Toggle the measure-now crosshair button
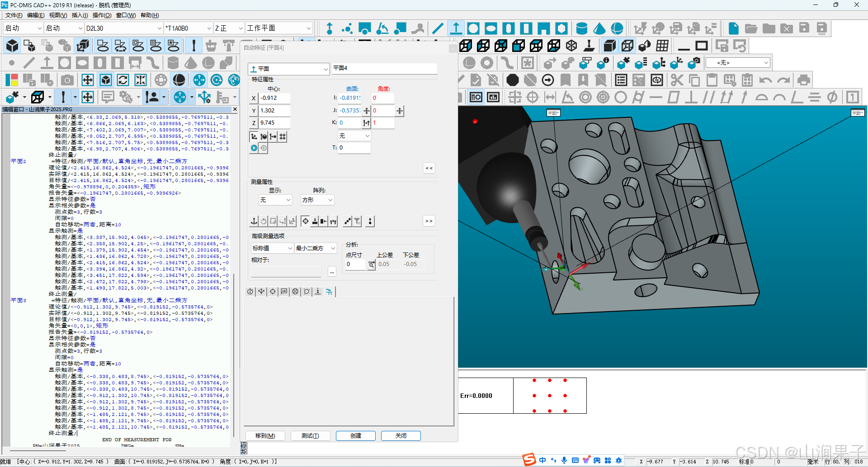868x467 pixels. pos(306,221)
